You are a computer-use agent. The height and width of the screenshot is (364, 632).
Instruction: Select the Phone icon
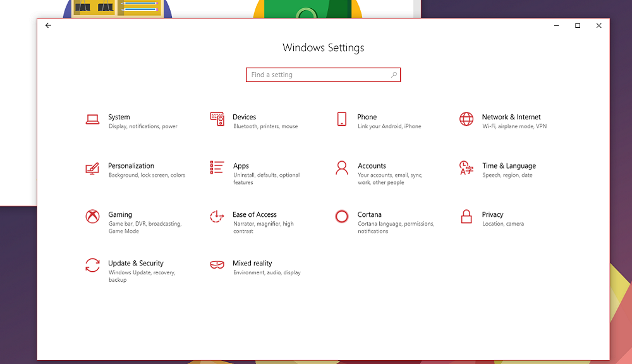coord(342,119)
